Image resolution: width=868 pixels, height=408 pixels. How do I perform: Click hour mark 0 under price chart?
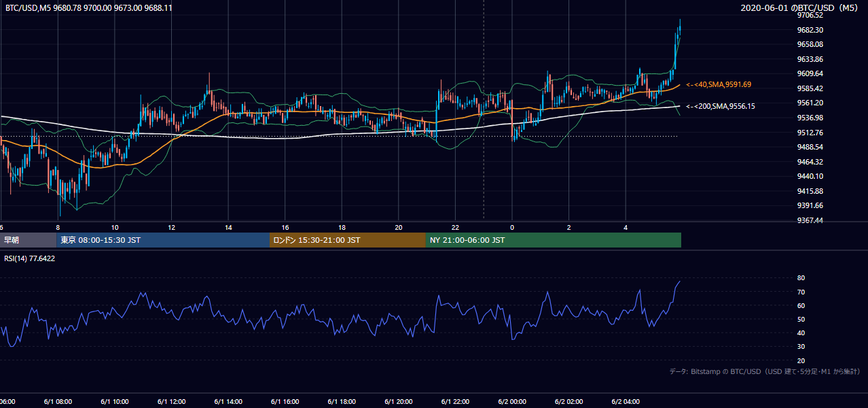[x=512, y=227]
